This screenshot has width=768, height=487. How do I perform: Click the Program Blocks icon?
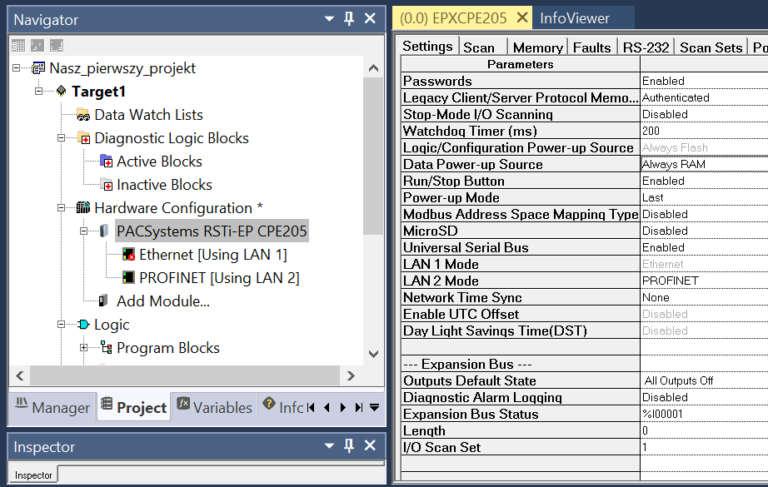tap(106, 348)
